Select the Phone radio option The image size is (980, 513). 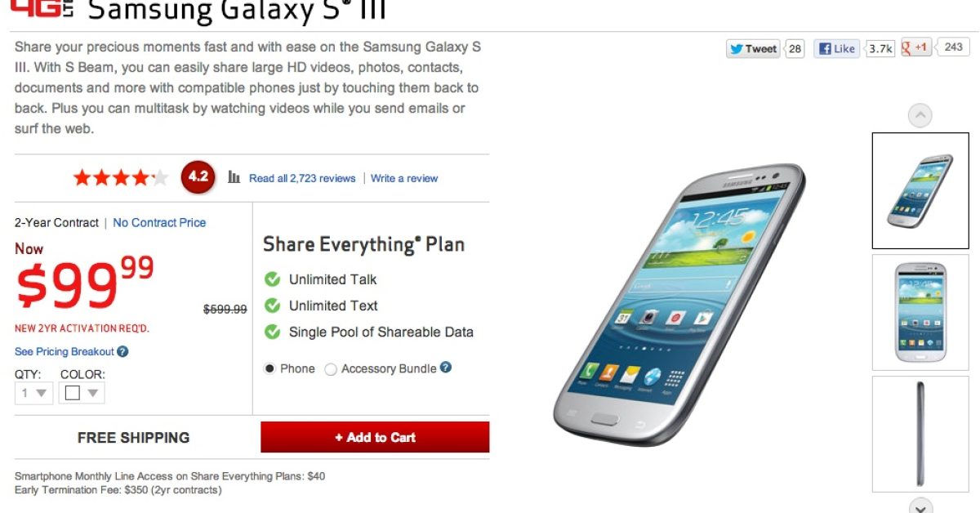coord(269,369)
